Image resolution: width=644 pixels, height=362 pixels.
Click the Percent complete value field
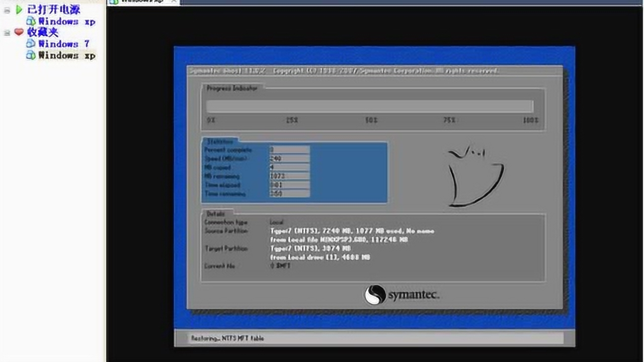289,150
